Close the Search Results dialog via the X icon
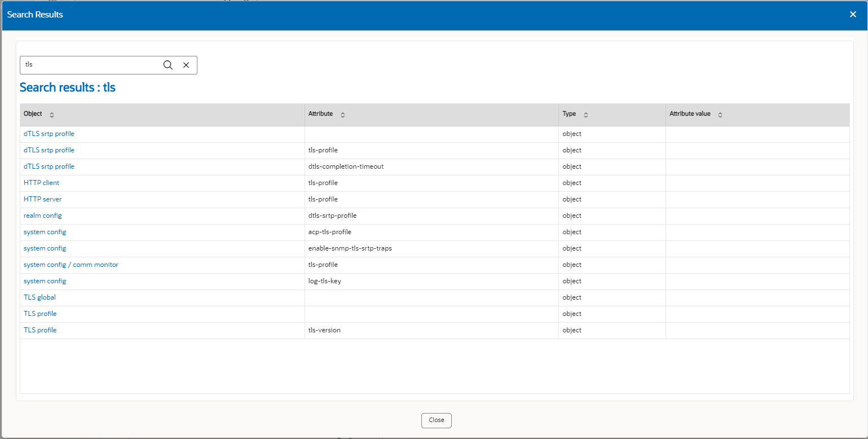Screen dimensions: 868x439 853,14
